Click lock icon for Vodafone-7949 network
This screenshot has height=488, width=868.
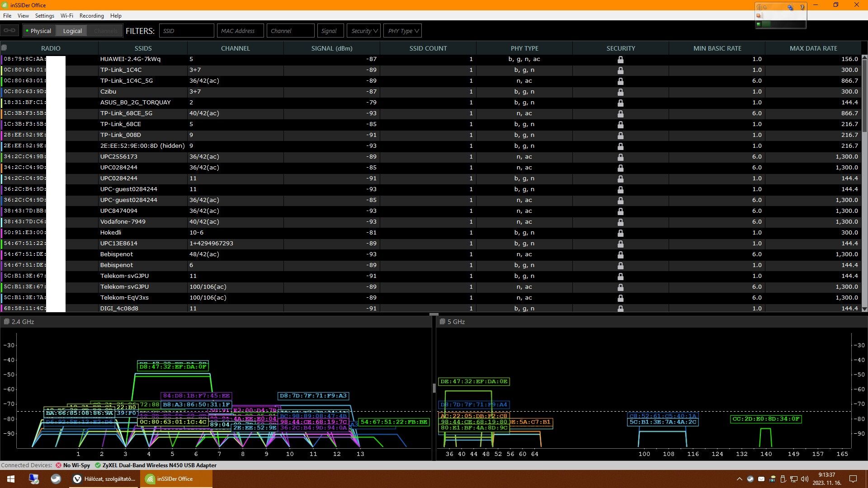point(620,222)
